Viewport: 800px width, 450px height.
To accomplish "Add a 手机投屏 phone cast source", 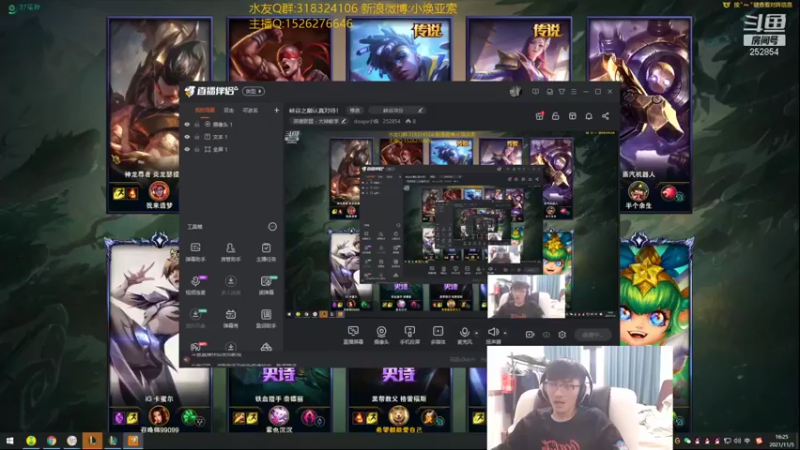I will coord(409,335).
